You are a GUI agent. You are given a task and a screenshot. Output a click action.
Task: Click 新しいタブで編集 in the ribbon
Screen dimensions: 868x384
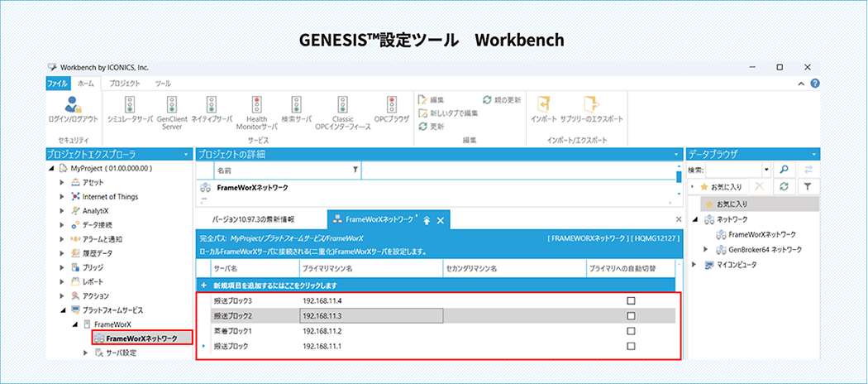448,113
